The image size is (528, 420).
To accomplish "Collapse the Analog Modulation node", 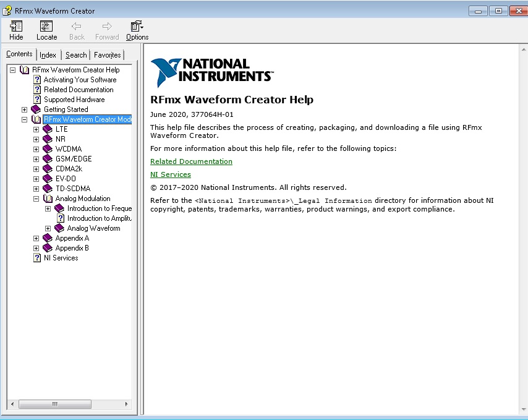I will pyautogui.click(x=36, y=199).
